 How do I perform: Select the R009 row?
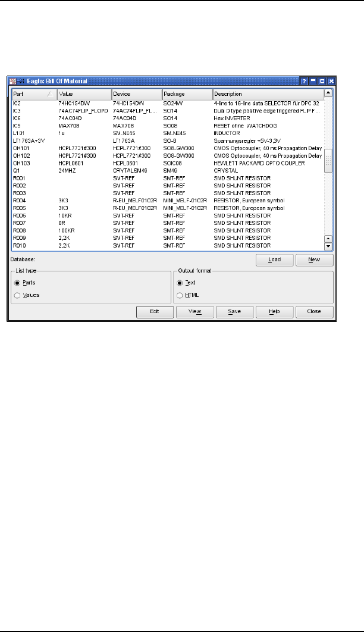point(168,238)
